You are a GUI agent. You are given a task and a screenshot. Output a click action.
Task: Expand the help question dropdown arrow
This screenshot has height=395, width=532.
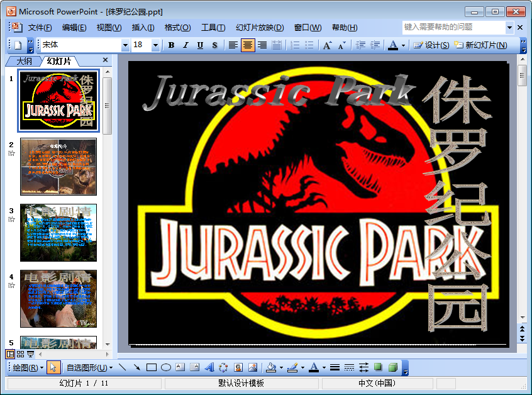(509, 28)
